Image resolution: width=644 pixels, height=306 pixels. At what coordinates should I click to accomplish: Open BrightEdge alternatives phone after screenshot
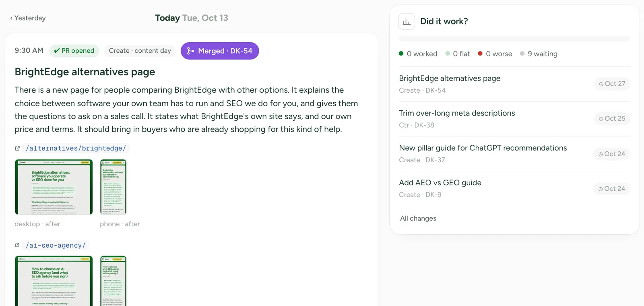tap(113, 187)
